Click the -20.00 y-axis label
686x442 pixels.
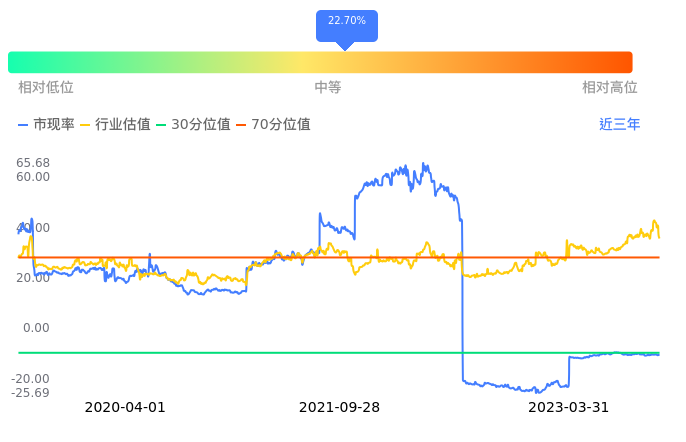[x=32, y=379]
